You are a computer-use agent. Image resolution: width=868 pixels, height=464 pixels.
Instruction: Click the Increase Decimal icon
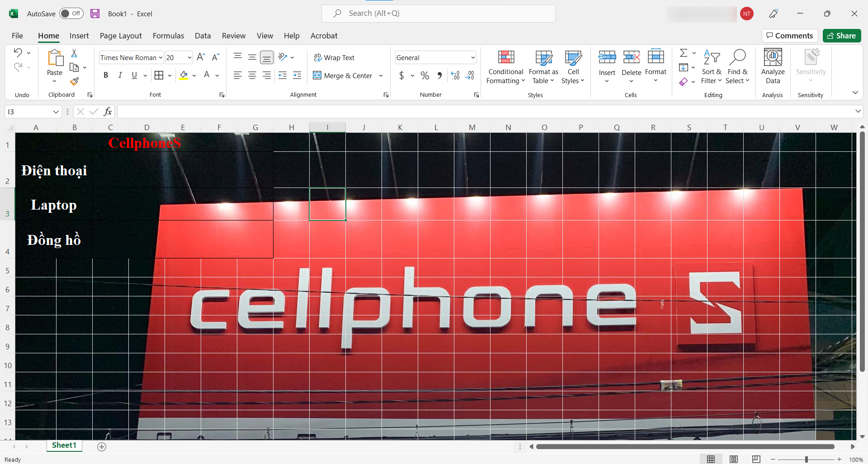point(455,75)
